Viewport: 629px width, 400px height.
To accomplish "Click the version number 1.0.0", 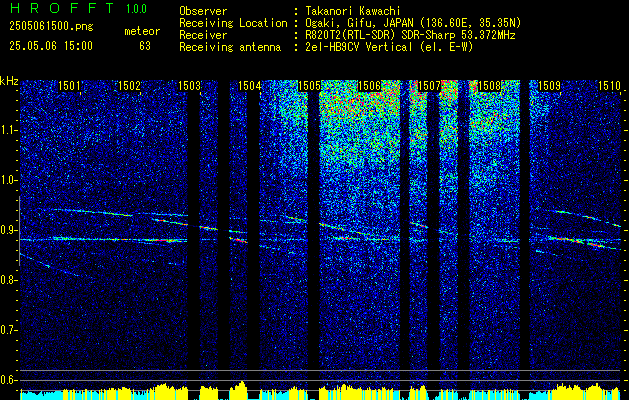I will (136, 9).
